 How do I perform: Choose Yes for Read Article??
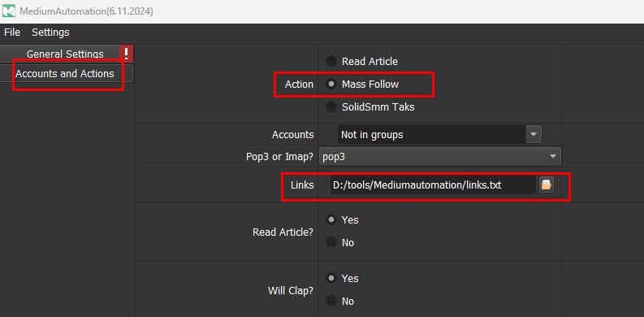[331, 220]
